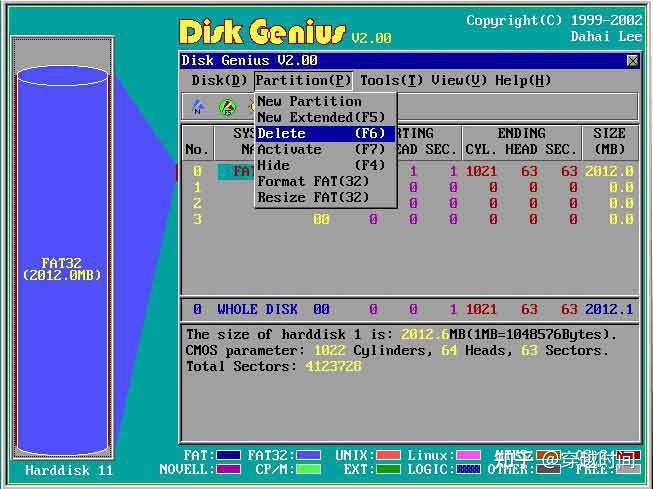This screenshot has width=653, height=489.
Task: Close the open Partition(P) menu header
Action: [x=303, y=80]
